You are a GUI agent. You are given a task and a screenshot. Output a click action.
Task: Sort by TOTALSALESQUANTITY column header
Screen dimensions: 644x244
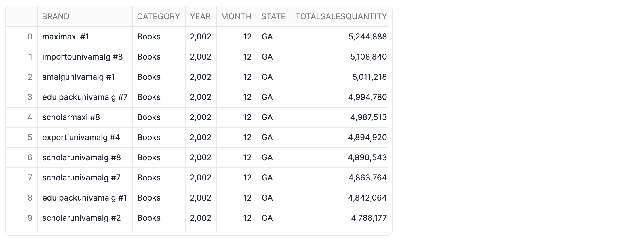341,16
